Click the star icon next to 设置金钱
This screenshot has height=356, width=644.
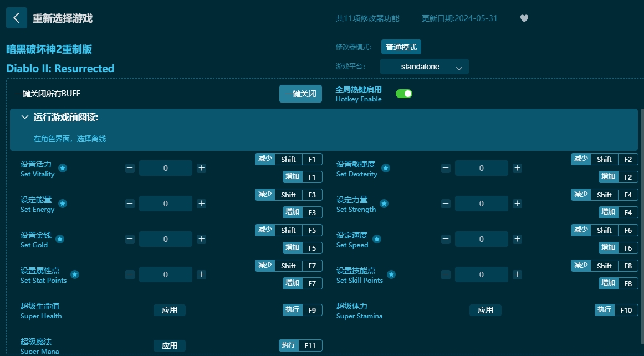click(59, 240)
